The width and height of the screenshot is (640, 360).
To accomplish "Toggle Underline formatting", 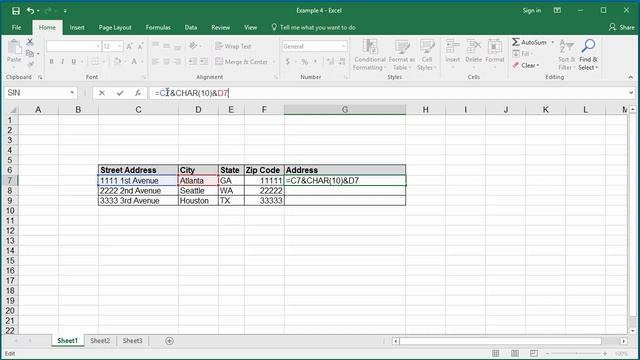I will 73,62.
